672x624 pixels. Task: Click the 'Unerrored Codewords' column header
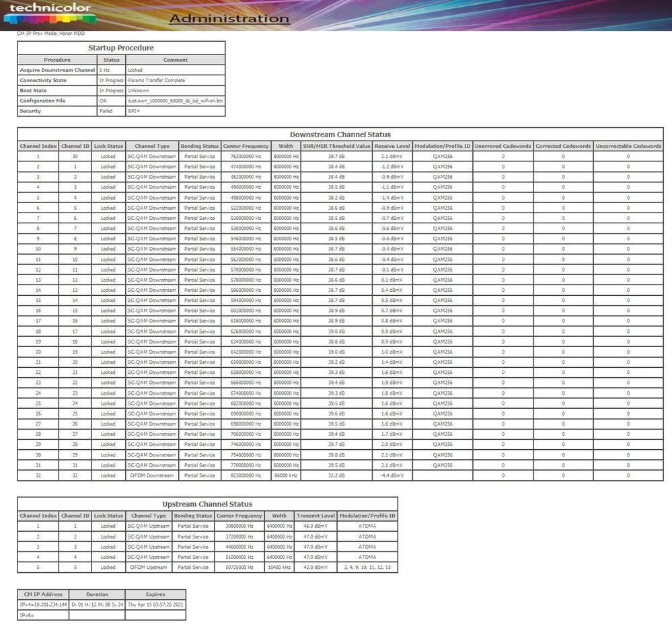point(502,146)
